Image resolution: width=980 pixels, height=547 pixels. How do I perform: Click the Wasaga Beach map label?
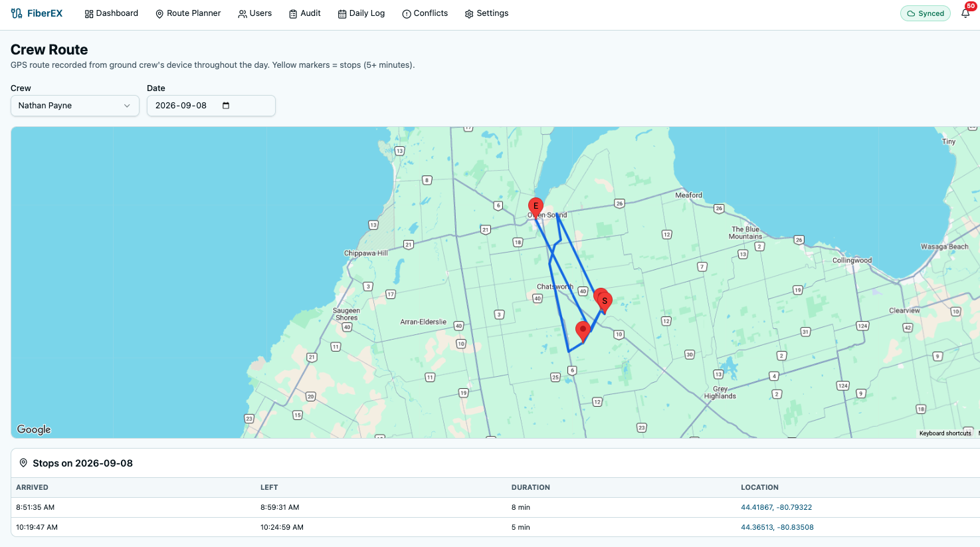coord(944,247)
